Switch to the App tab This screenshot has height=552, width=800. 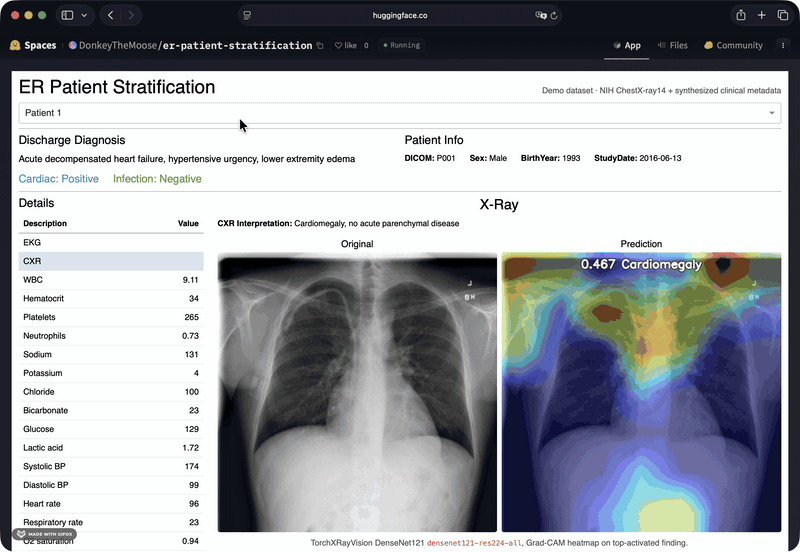[x=627, y=45]
